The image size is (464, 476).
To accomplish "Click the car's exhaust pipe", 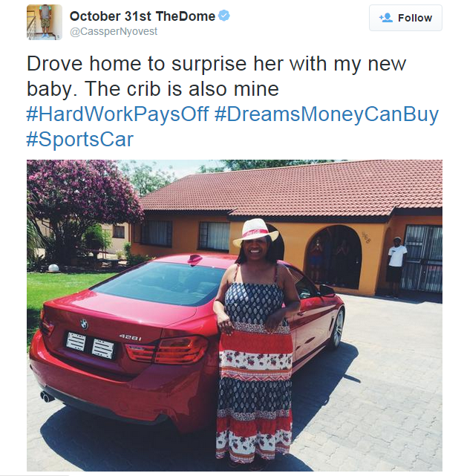I will tap(47, 396).
